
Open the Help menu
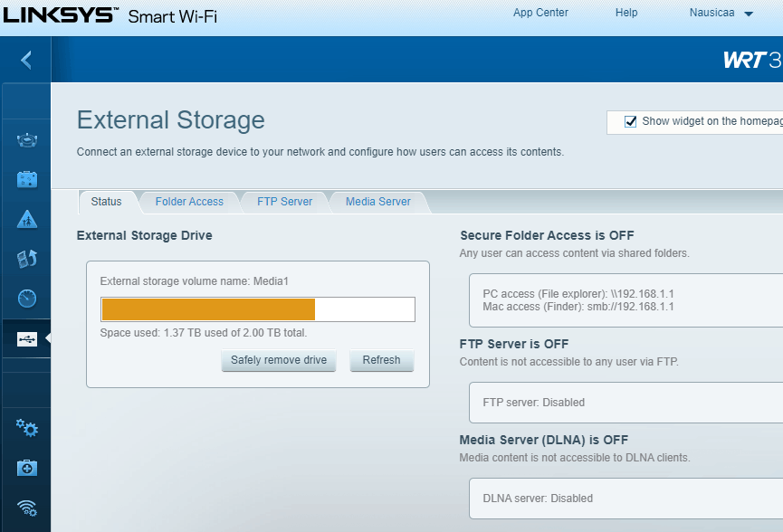click(x=626, y=13)
